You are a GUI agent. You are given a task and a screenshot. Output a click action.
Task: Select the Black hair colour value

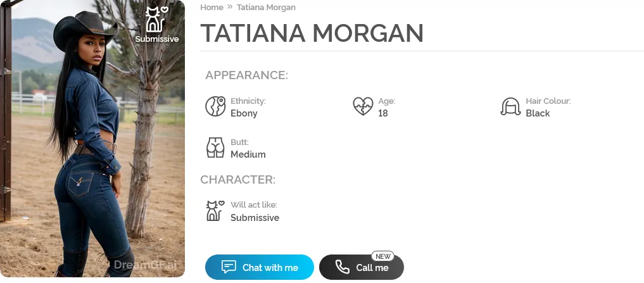[x=538, y=113]
